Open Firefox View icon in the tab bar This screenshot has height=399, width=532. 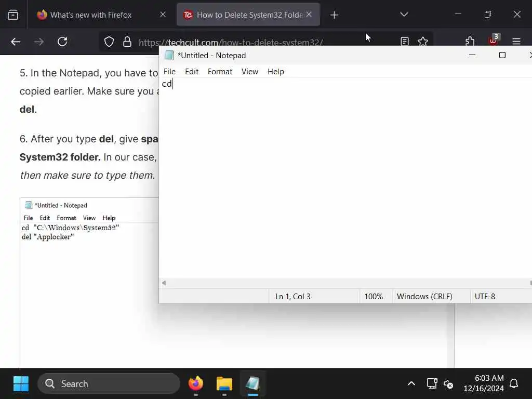coord(13,15)
